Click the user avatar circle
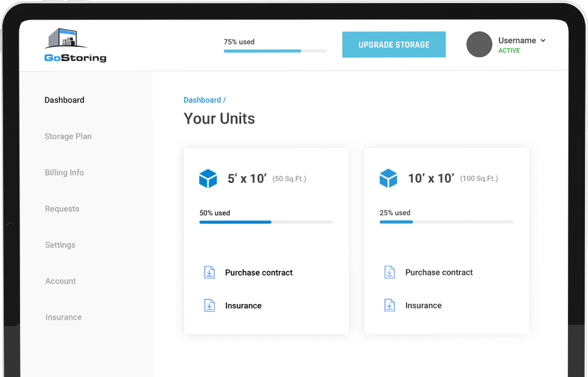 (x=479, y=44)
